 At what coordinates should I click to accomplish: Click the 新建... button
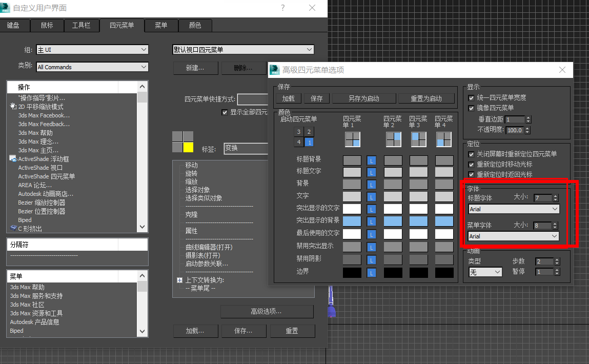195,68
